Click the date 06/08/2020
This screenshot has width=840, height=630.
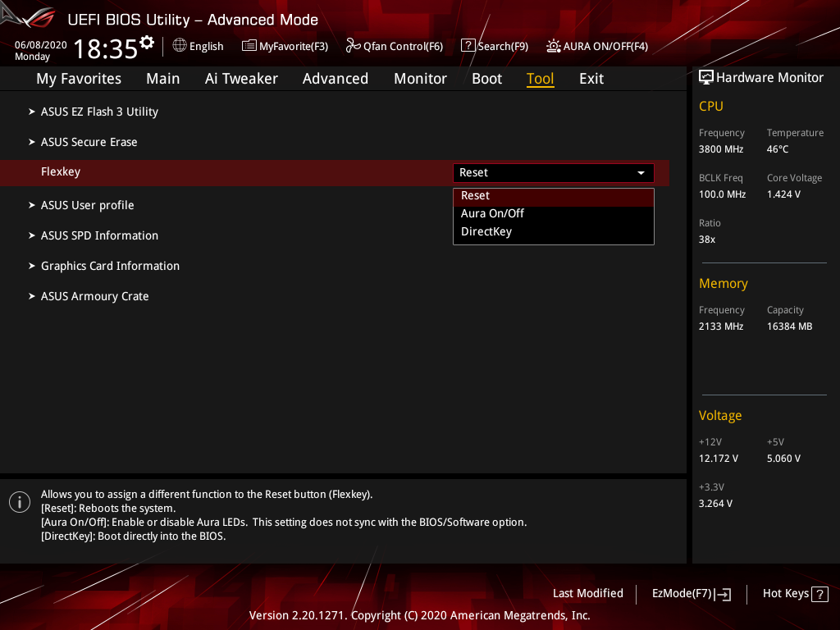41,45
